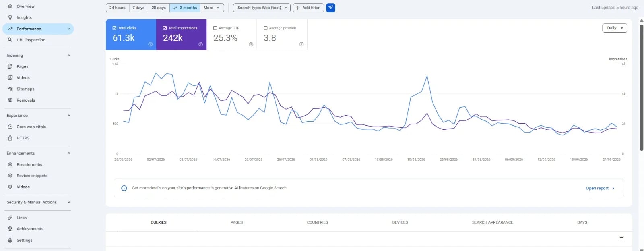Open the URL inspection tool

click(31, 40)
